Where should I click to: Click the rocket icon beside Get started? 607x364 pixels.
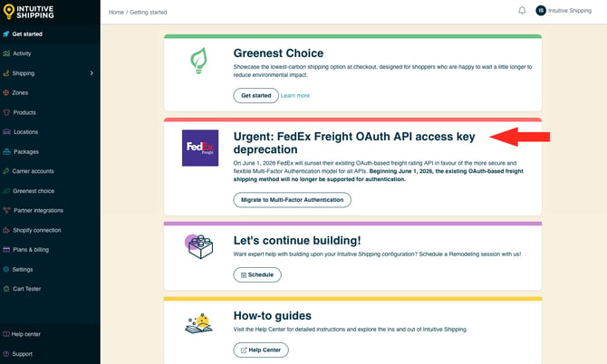(5, 34)
